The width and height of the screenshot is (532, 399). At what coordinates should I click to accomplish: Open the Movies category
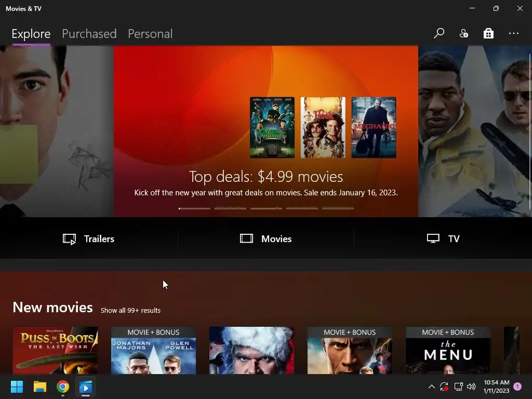tap(265, 239)
